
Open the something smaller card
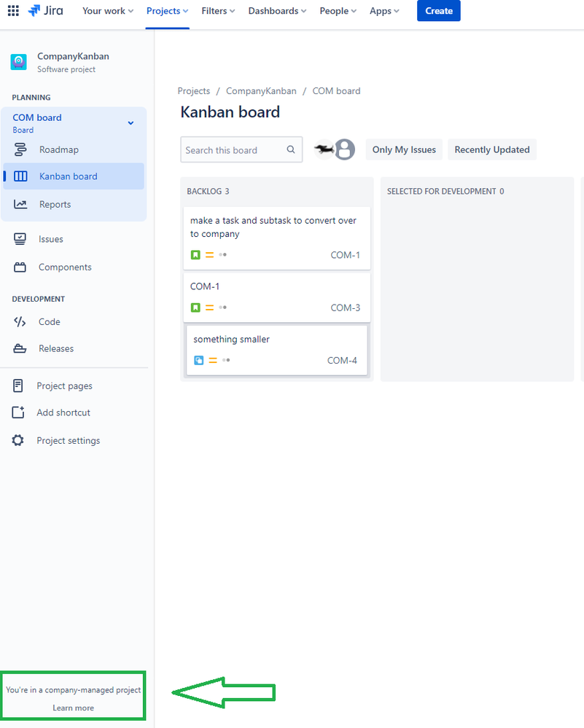[277, 350]
